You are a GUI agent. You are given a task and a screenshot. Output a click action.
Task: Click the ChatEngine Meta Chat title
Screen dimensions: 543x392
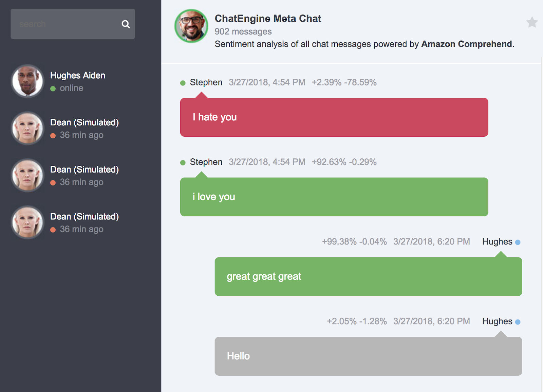(268, 18)
